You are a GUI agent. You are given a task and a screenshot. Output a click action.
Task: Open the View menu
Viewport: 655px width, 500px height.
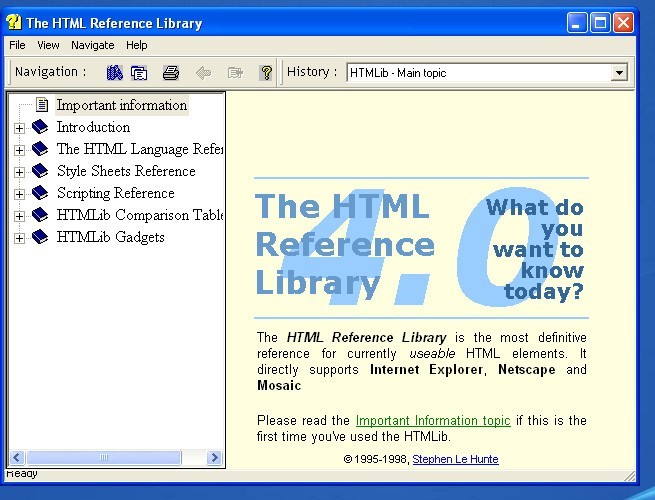point(48,45)
